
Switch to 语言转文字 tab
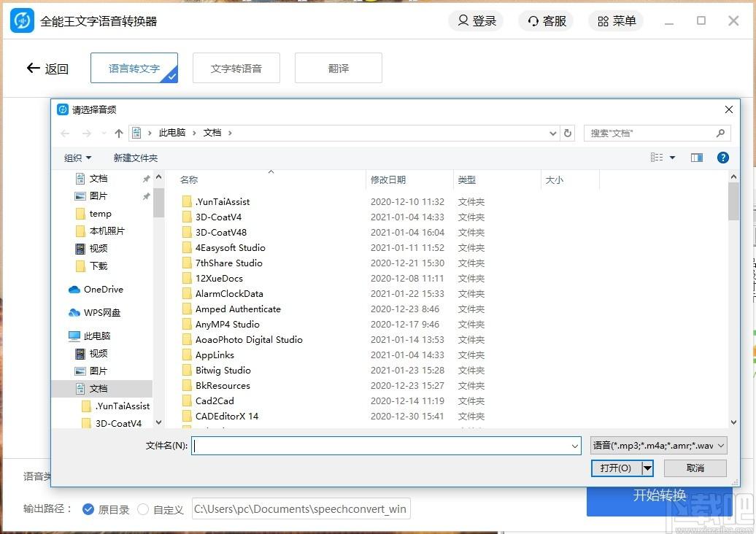click(134, 68)
